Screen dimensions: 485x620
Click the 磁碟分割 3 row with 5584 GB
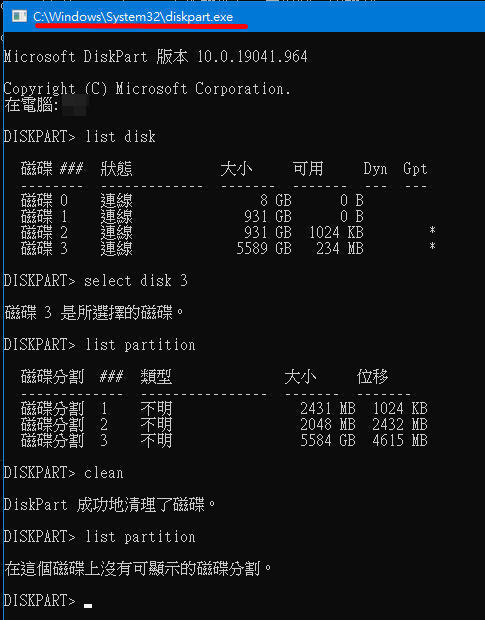(224, 440)
